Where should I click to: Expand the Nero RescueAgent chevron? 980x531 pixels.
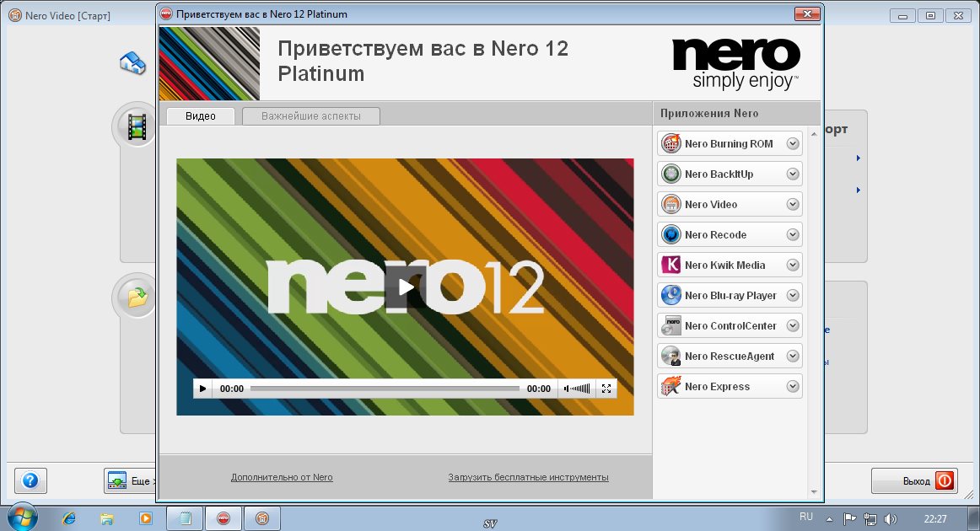click(793, 356)
